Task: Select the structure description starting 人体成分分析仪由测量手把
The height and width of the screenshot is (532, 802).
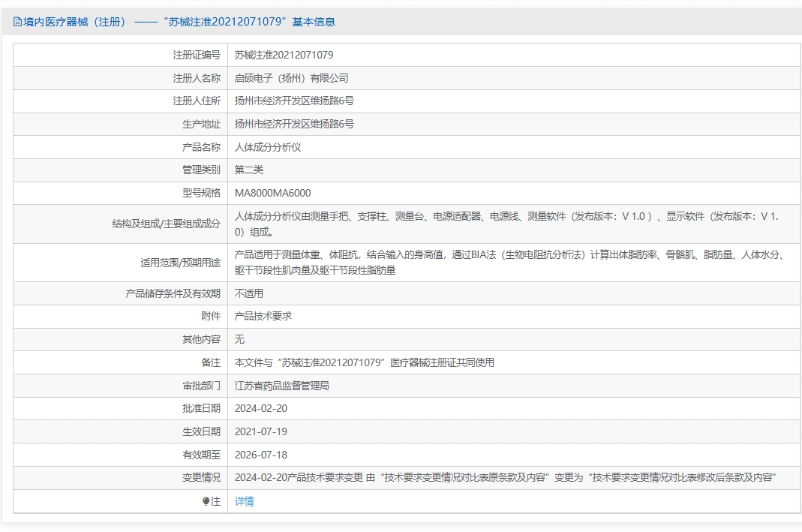Action: pyautogui.click(x=506, y=224)
